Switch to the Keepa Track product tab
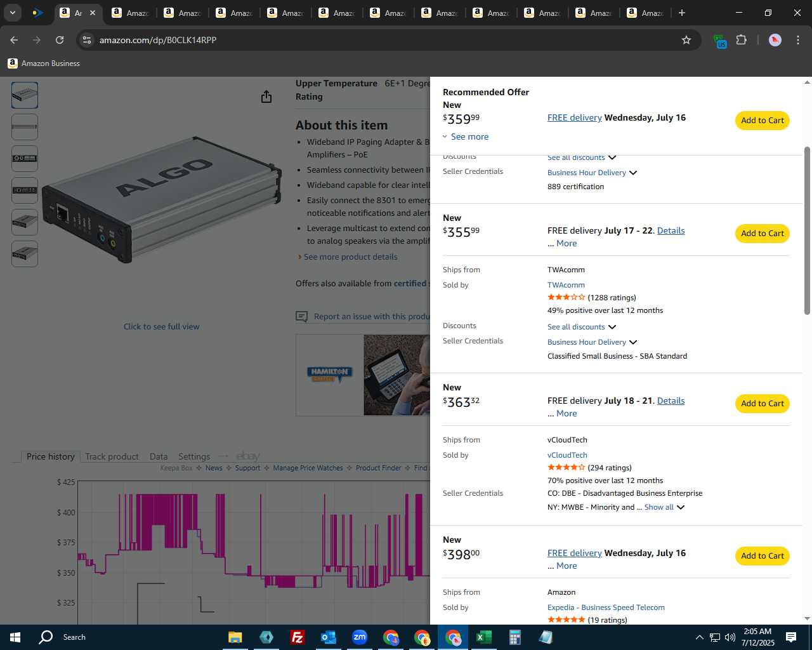This screenshot has height=650, width=812. (x=112, y=456)
